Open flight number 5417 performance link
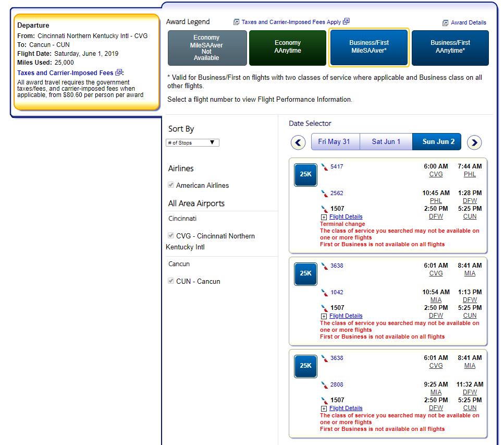This screenshot has width=504, height=445. [337, 167]
